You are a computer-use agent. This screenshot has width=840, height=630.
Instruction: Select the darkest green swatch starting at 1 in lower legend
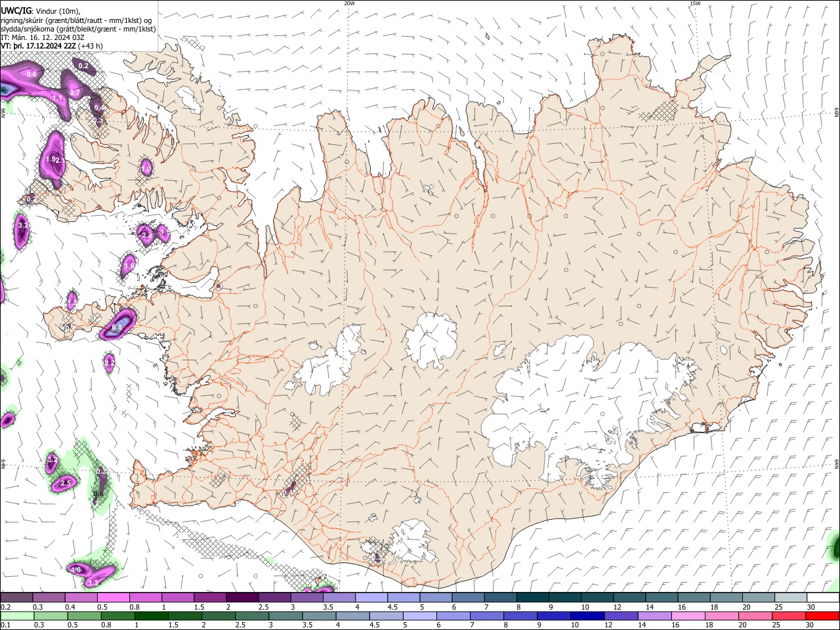pyautogui.click(x=151, y=616)
